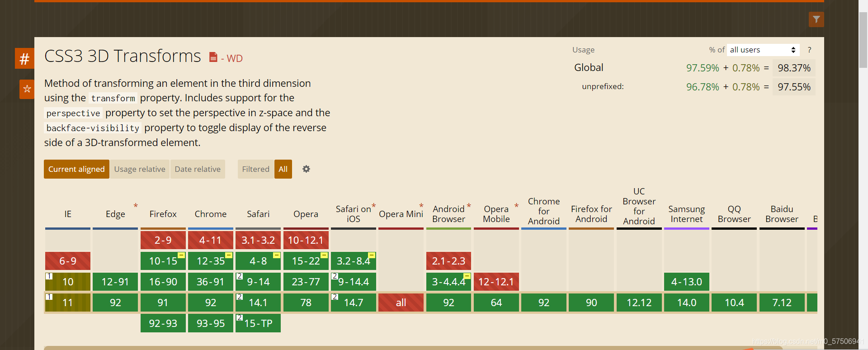The image size is (868, 350).
Task: Click the hash permalink icon
Action: point(24,58)
